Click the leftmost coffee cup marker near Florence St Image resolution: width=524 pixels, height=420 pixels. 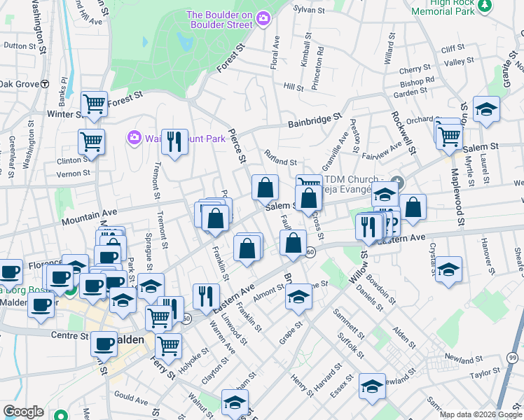(x=10, y=274)
